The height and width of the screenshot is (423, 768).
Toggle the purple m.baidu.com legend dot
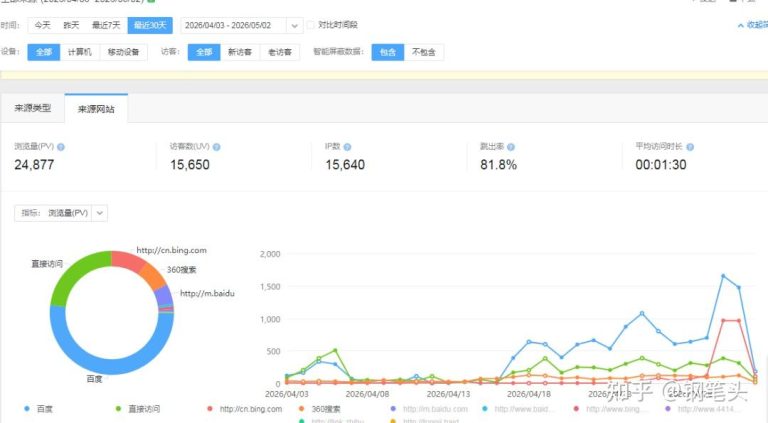(x=393, y=408)
